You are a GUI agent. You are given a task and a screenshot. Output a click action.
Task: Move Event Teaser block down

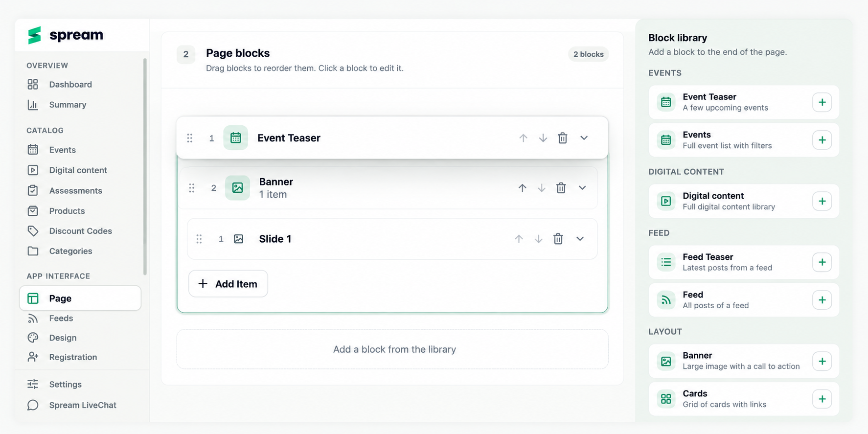(x=543, y=138)
